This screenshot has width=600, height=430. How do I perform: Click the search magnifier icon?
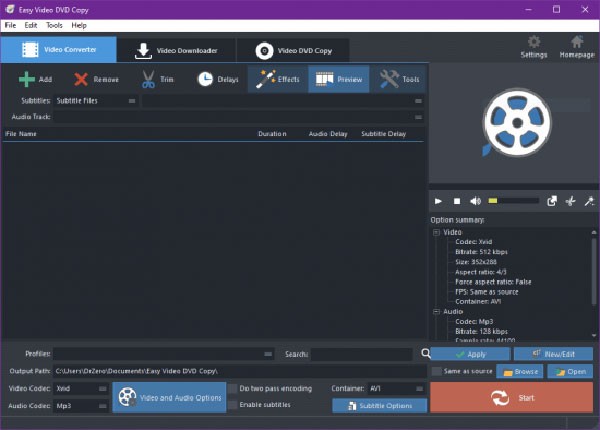tap(426, 353)
